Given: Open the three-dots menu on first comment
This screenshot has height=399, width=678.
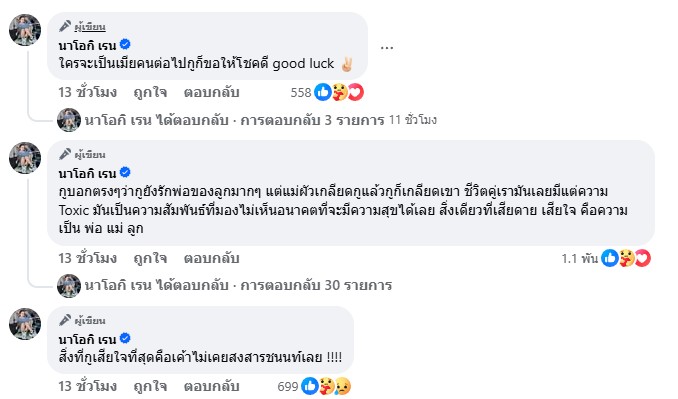Looking at the screenshot, I should pyautogui.click(x=387, y=48).
